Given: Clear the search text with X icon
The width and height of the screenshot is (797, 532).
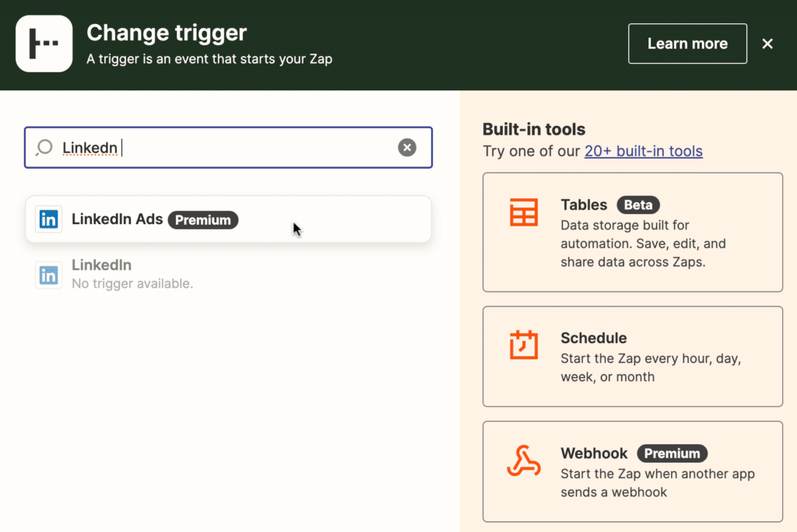Looking at the screenshot, I should (x=406, y=147).
